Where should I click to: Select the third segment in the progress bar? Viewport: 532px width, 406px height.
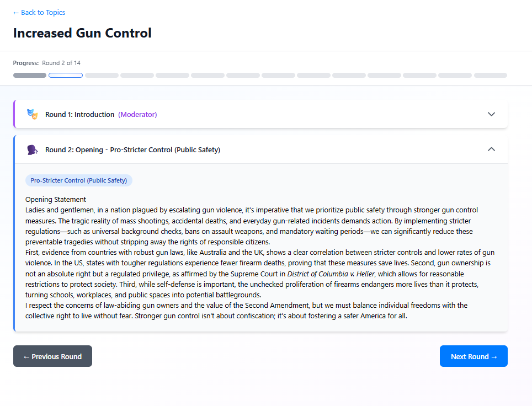[x=102, y=75]
